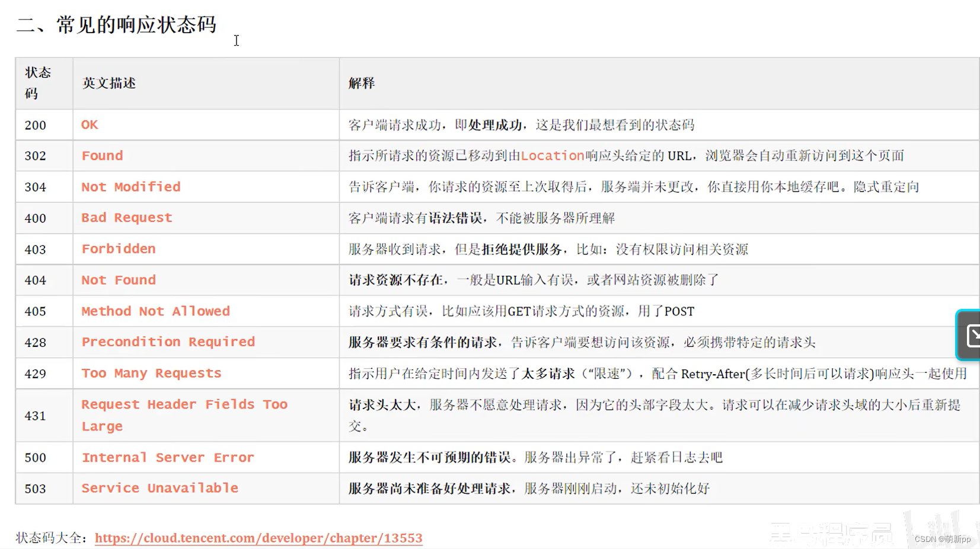The height and width of the screenshot is (549, 980).
Task: Click the bold "服务器要求有条件的请求" text
Action: coord(423,342)
